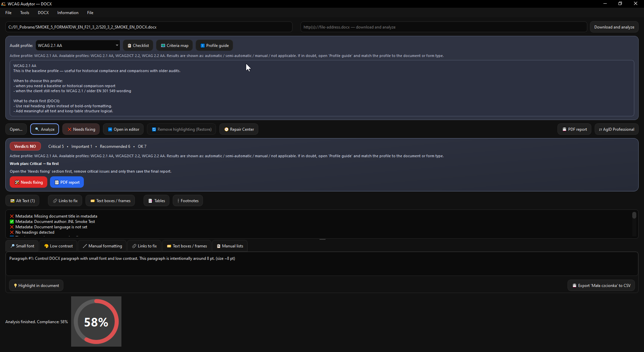Open the Repair Center
This screenshot has width=644, height=352.
click(x=239, y=129)
